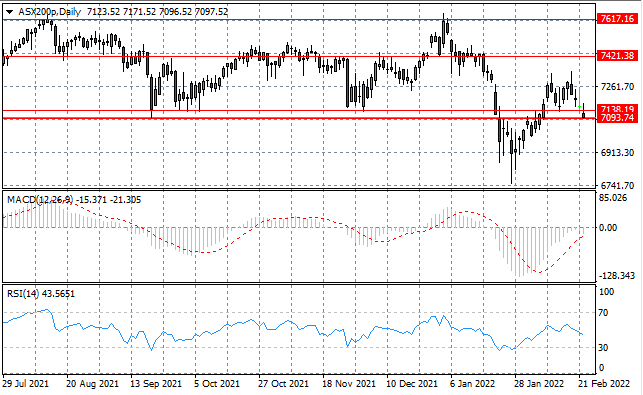Click the MACD -128.343 scale value
This screenshot has width=643, height=395.
point(616,276)
